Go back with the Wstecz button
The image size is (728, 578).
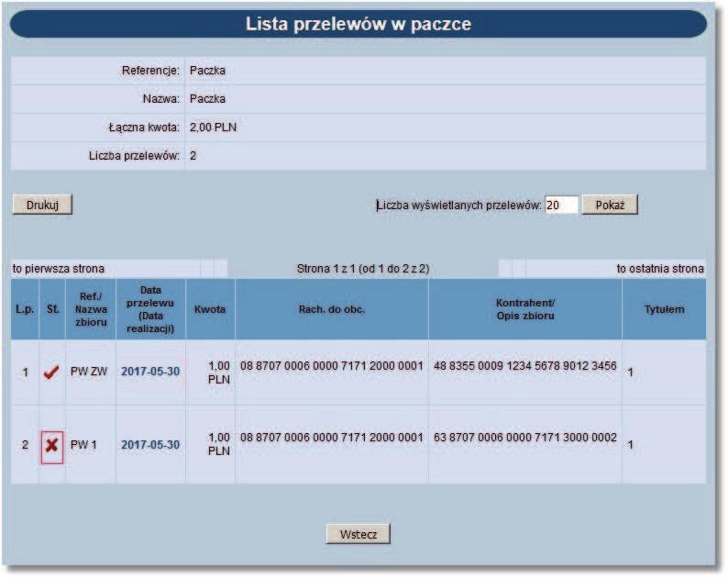coord(358,534)
